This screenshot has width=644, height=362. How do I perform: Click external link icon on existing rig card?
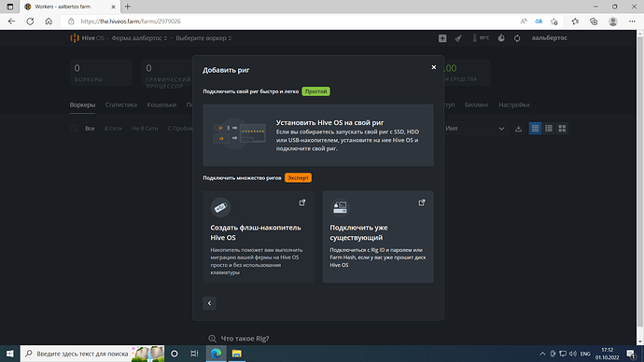tap(422, 202)
